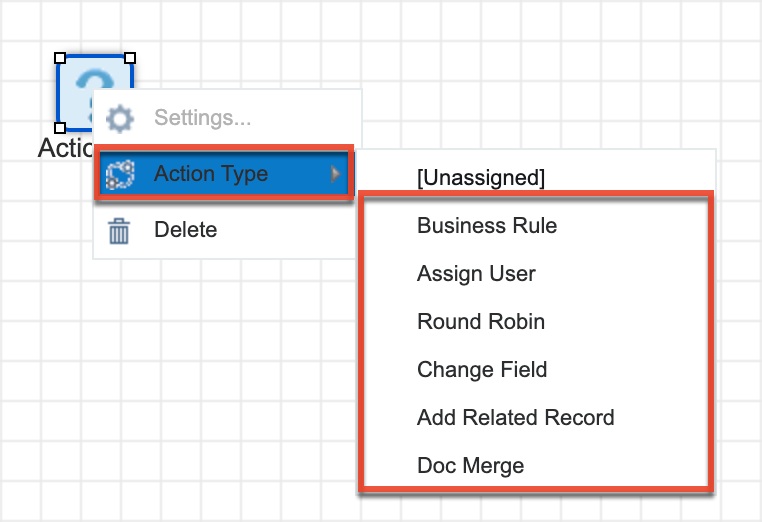
Task: Click the bottom-left resize handle of the Action element
Action: [x=60, y=128]
